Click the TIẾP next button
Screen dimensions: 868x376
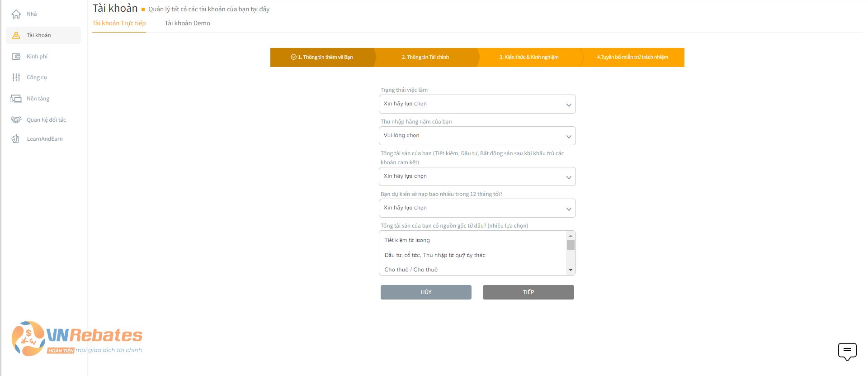click(x=528, y=292)
